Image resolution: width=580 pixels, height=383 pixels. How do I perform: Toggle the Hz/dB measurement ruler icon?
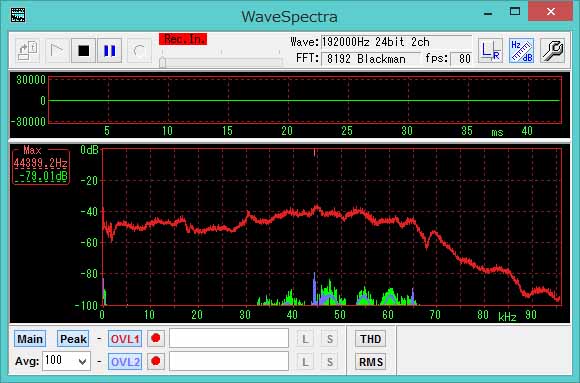pyautogui.click(x=521, y=50)
